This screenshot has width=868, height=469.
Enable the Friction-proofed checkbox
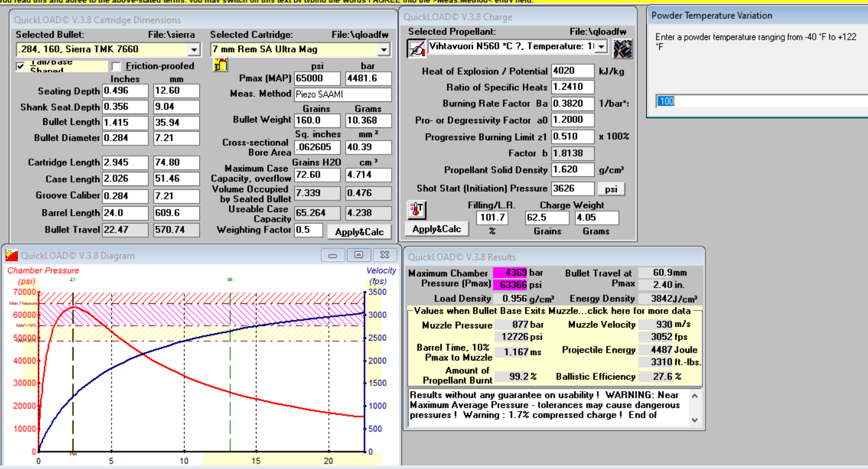pos(116,66)
